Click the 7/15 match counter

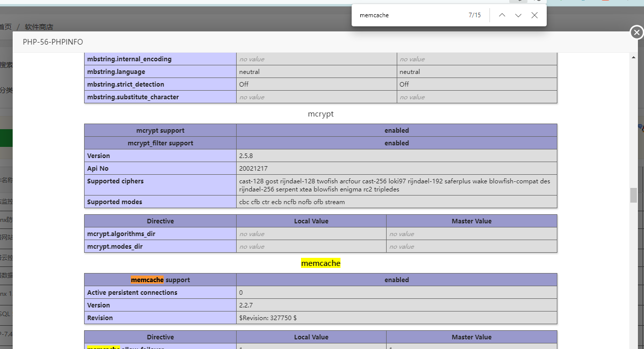(474, 15)
